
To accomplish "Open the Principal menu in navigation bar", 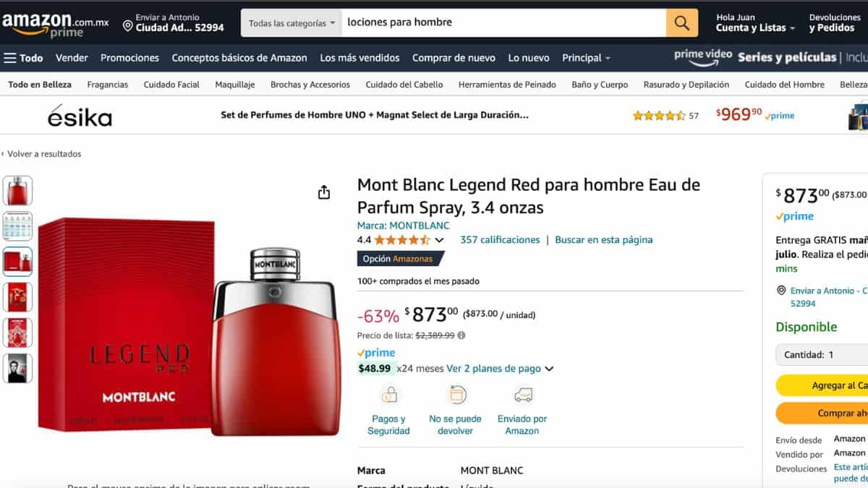I will point(587,58).
